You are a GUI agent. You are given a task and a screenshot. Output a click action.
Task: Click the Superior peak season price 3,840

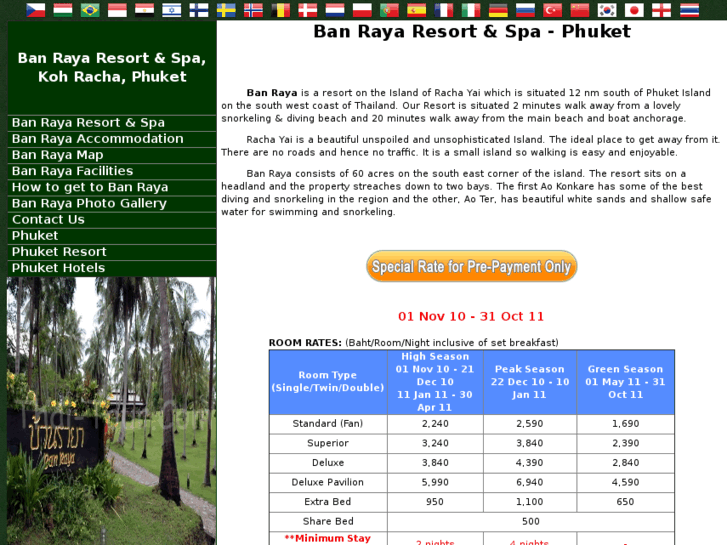(530, 443)
